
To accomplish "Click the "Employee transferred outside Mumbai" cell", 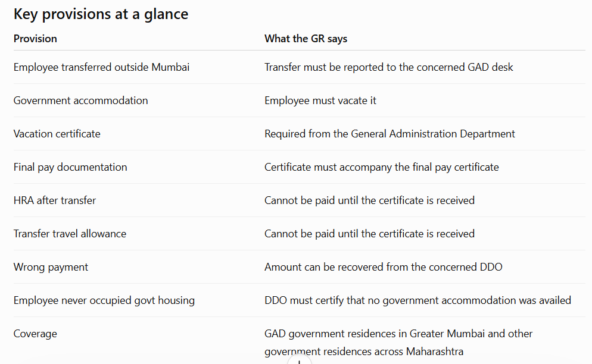I will tap(102, 67).
